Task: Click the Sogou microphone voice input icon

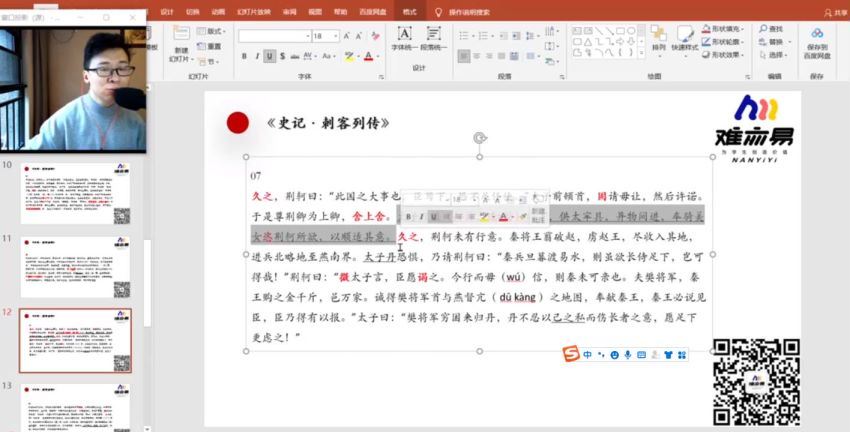Action: pyautogui.click(x=628, y=355)
